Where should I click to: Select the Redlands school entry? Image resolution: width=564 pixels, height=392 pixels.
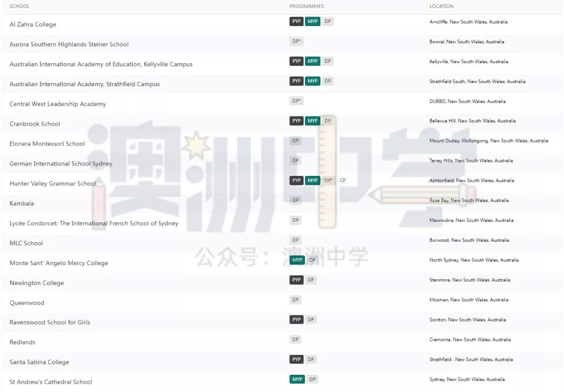point(22,342)
